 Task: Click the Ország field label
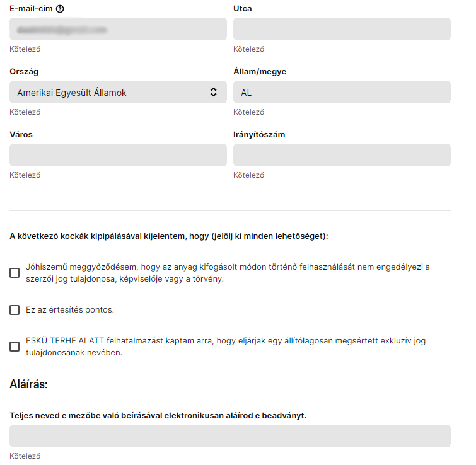[24, 72]
